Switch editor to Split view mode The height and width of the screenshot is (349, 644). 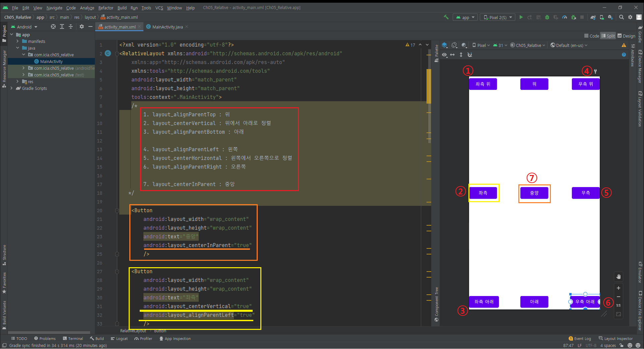(608, 36)
